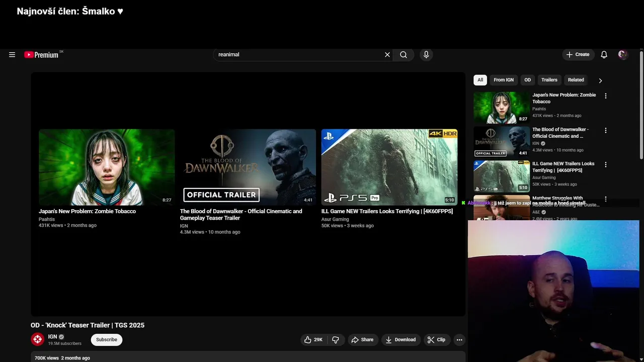Open sidebar thumbnail of Blood of Dawnwalker
This screenshot has width=644, height=362.
502,141
